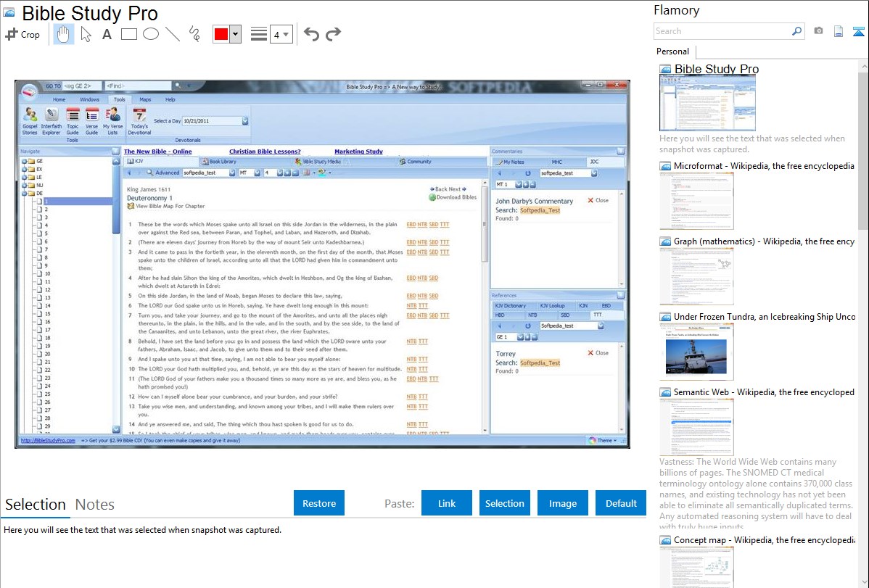Viewport: 869px width, 588px height.
Task: Open the Graph (mathematics) snapshot thumbnail
Action: tap(696, 276)
